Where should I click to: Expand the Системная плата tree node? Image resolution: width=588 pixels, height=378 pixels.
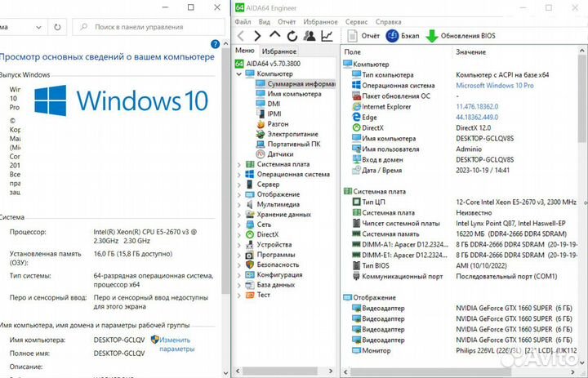coord(238,164)
